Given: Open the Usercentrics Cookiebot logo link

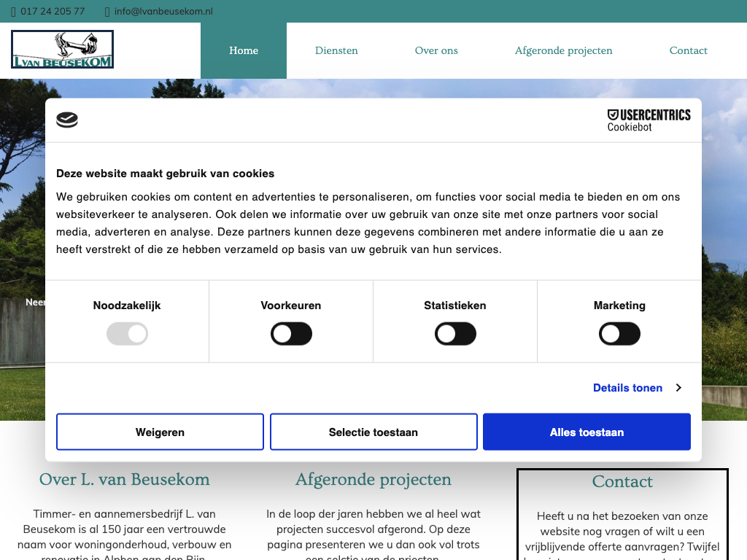Looking at the screenshot, I should pos(649,120).
